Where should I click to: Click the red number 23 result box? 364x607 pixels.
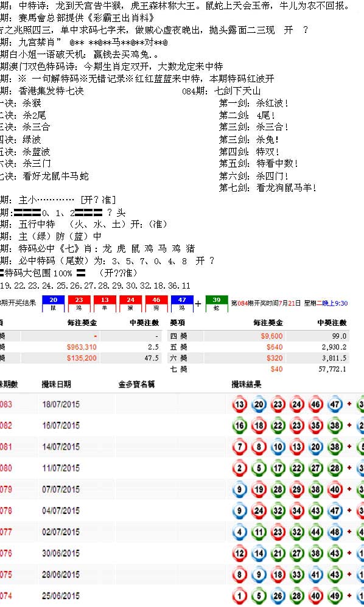click(79, 304)
